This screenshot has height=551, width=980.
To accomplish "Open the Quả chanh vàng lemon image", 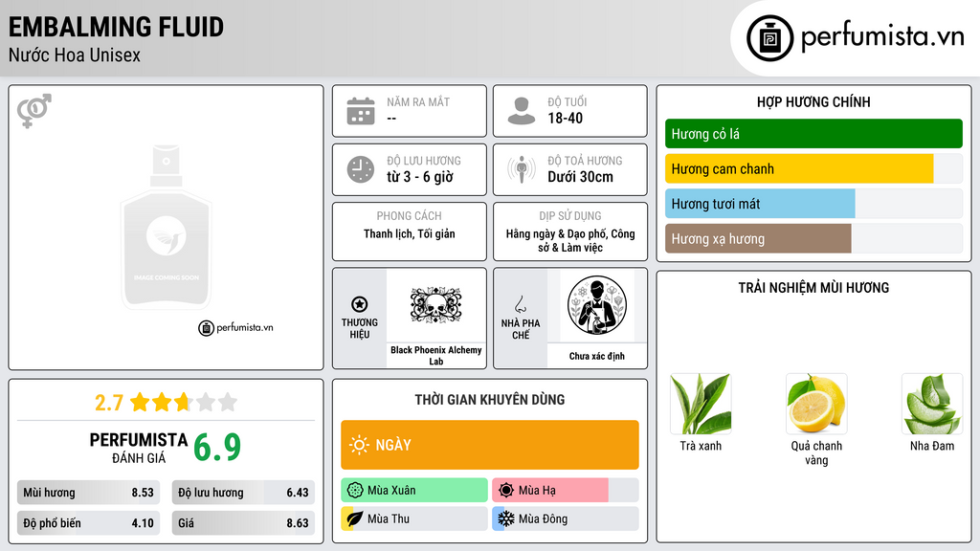I will click(x=816, y=404).
